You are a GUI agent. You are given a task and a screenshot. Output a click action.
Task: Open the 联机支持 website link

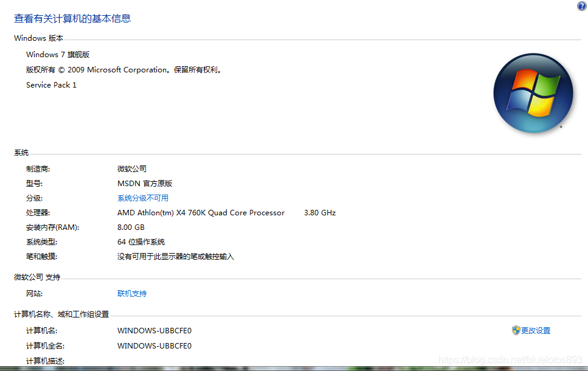click(x=132, y=294)
